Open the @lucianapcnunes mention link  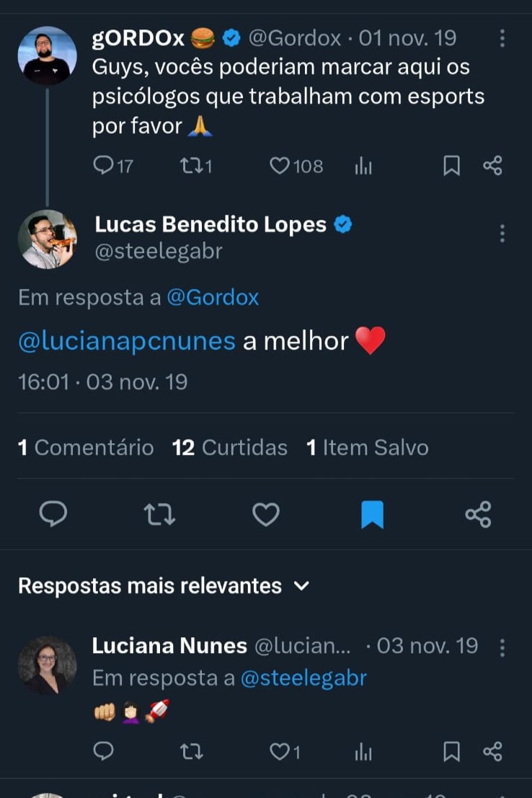click(127, 340)
